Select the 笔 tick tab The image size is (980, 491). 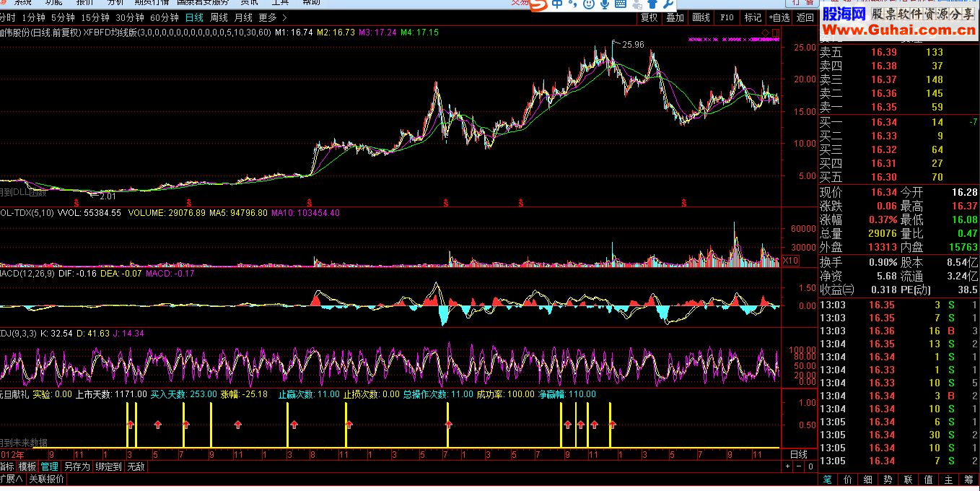coord(828,479)
